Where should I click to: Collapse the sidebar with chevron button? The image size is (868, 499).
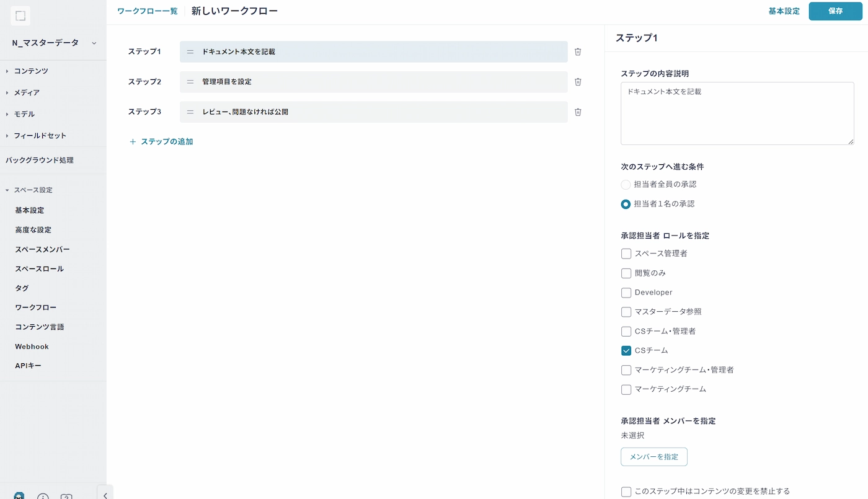coord(105,494)
